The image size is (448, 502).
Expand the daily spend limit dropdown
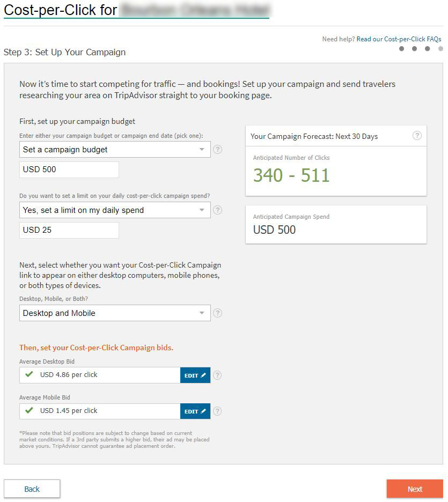(115, 210)
